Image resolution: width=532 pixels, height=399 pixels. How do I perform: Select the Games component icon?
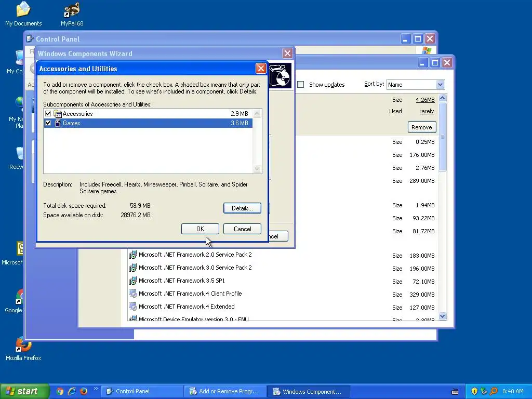coord(58,123)
